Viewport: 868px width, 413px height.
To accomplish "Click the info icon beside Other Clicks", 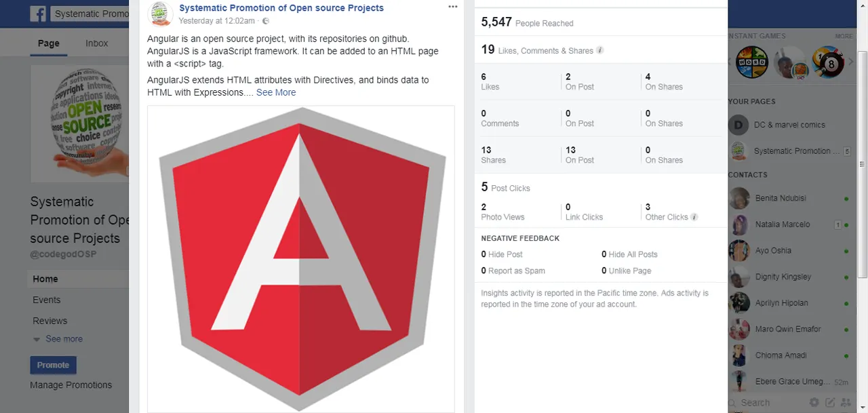I will (x=694, y=217).
